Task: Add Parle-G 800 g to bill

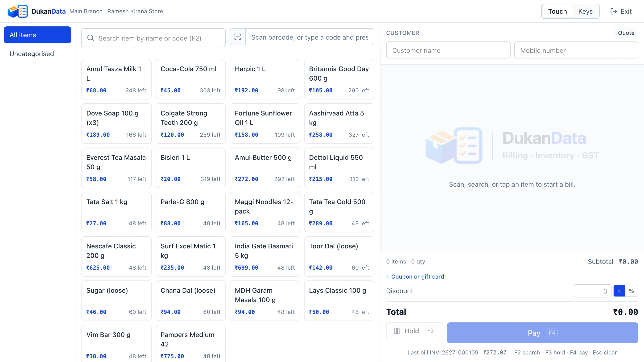Action: pos(191,212)
